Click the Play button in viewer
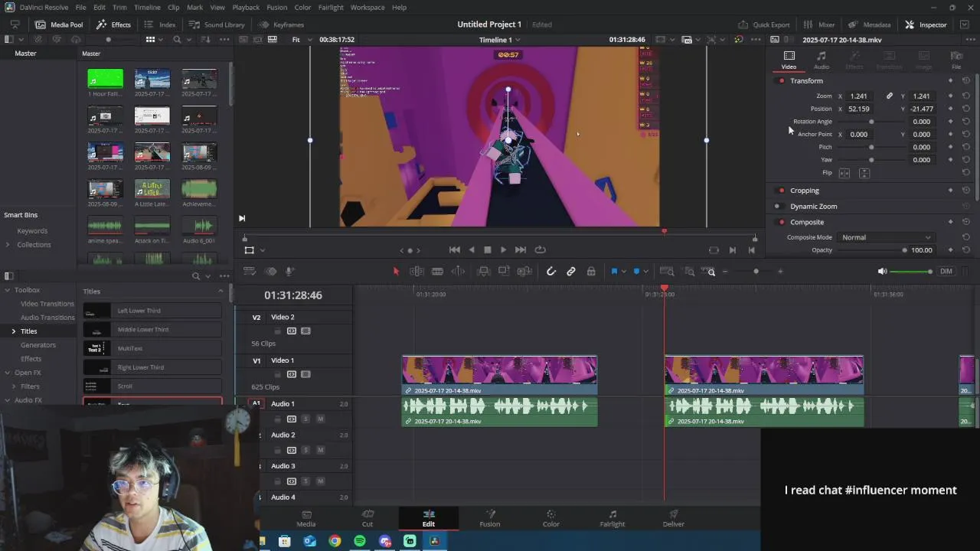Viewport: 980px width, 551px height. click(x=503, y=250)
